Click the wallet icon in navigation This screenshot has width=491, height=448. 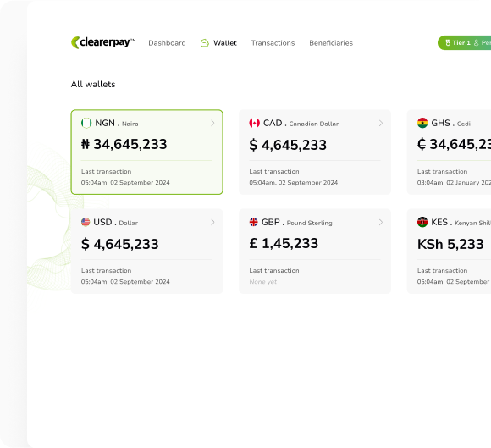coord(205,43)
